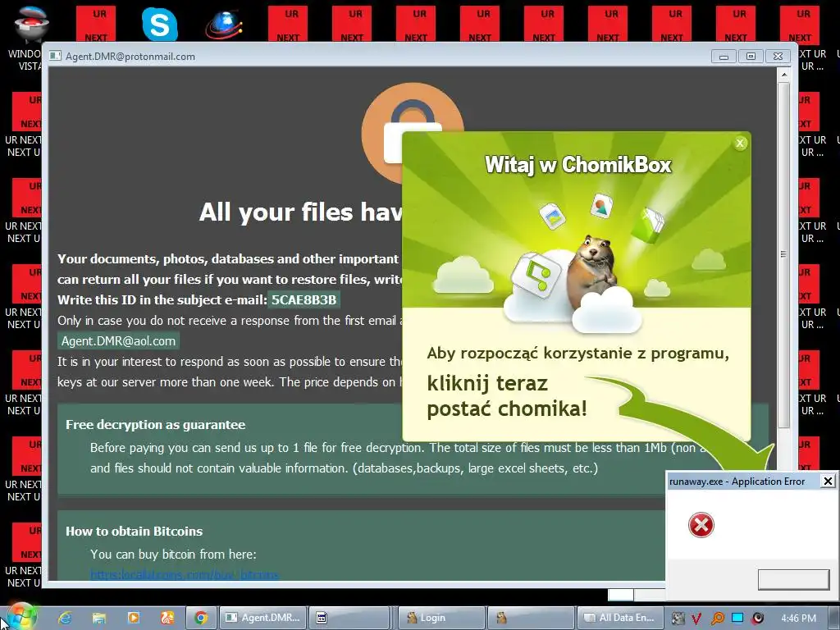Viewport: 840px width, 630px height.
Task: Click the blue monitor tray icon
Action: (737, 619)
